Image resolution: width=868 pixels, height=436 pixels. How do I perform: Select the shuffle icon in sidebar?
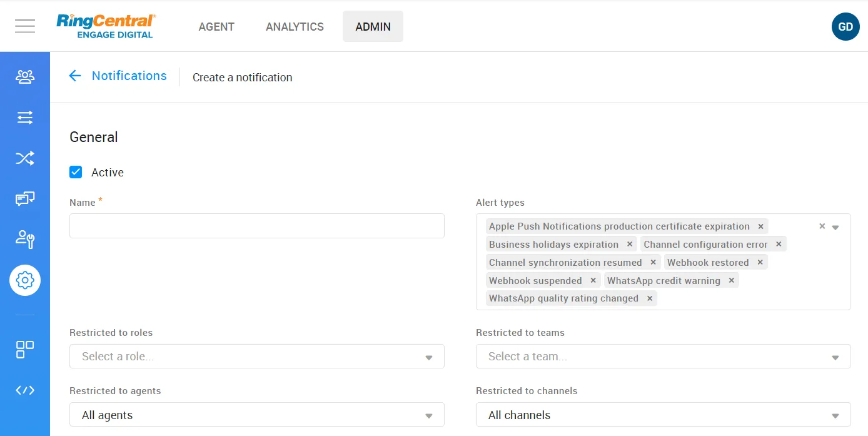coord(25,158)
